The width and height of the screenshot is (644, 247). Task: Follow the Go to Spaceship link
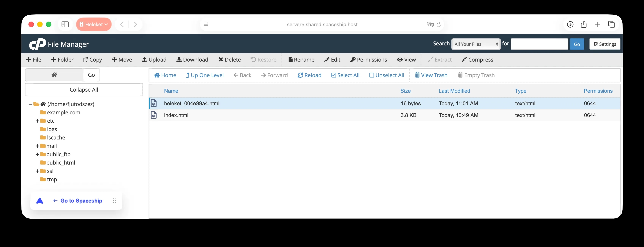81,200
